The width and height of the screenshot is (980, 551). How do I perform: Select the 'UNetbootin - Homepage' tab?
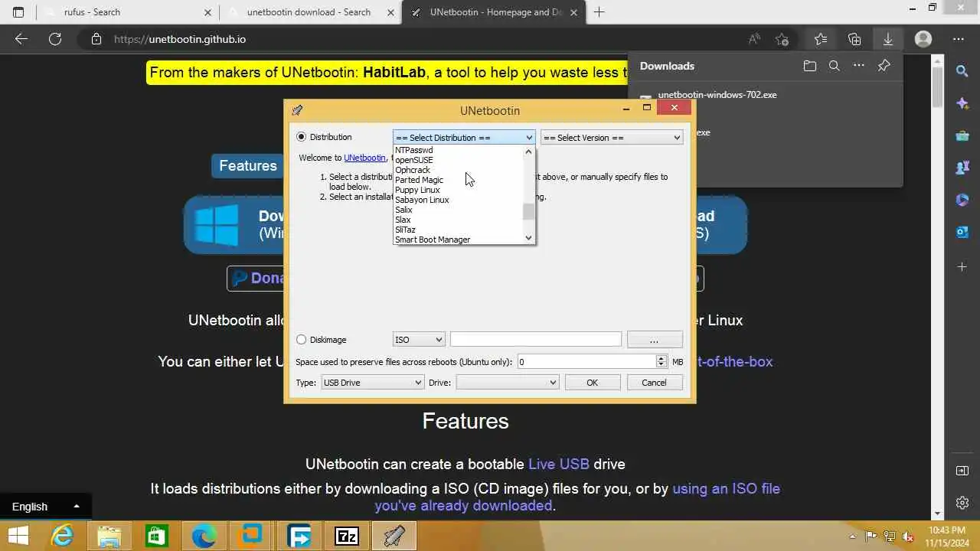pos(494,12)
